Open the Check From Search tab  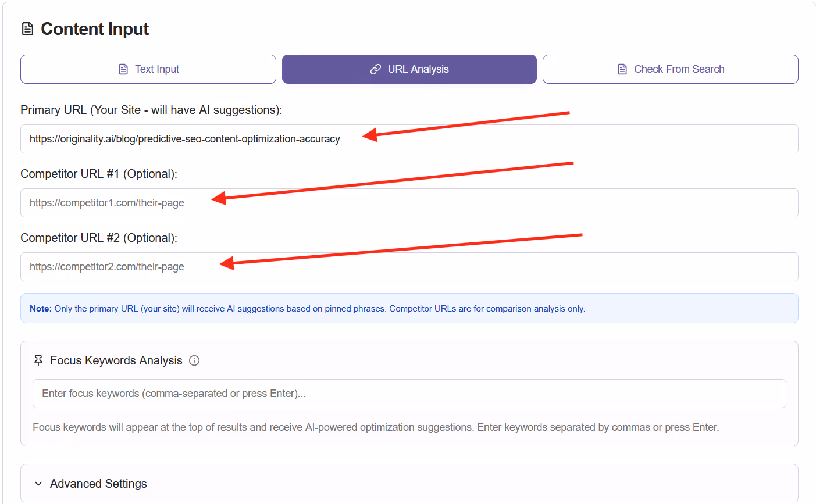tap(670, 69)
